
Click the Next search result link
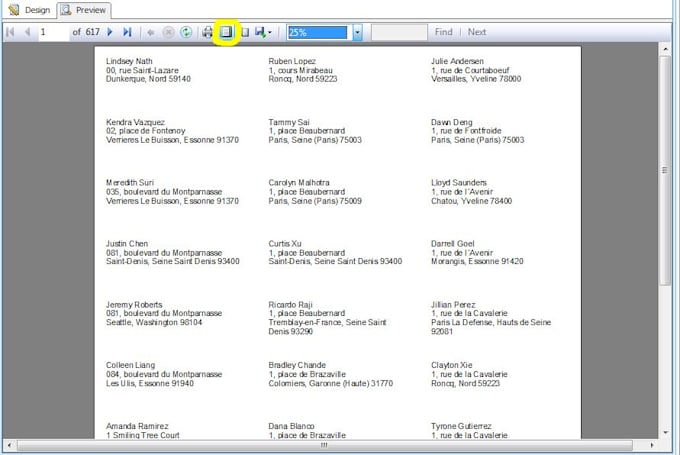point(477,32)
